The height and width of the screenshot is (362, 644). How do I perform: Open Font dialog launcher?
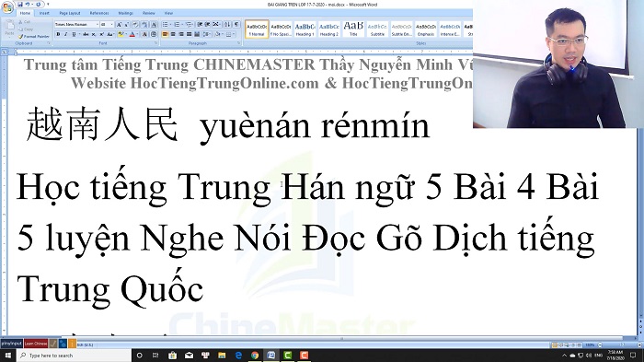(x=155, y=43)
